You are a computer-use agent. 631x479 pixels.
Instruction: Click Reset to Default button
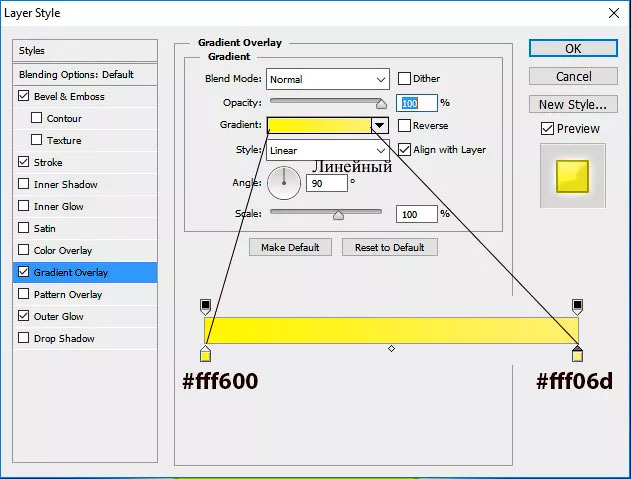(390, 247)
